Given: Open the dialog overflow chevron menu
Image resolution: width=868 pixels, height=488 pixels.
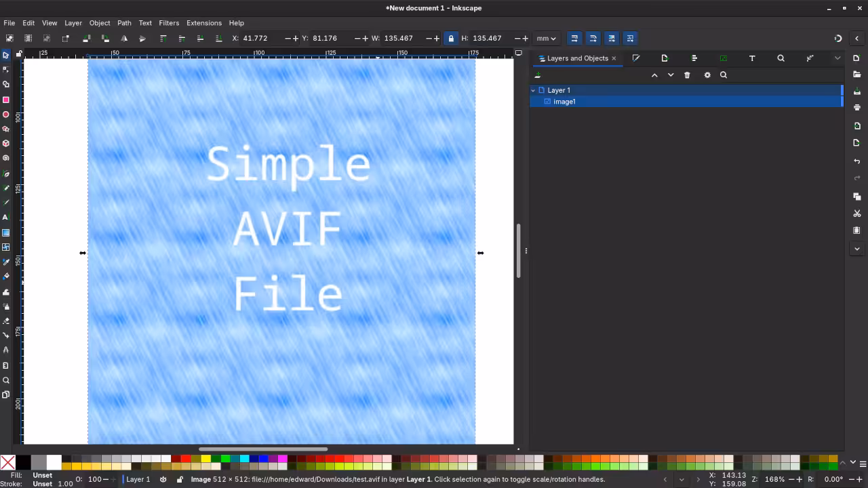Looking at the screenshot, I should coord(838,58).
